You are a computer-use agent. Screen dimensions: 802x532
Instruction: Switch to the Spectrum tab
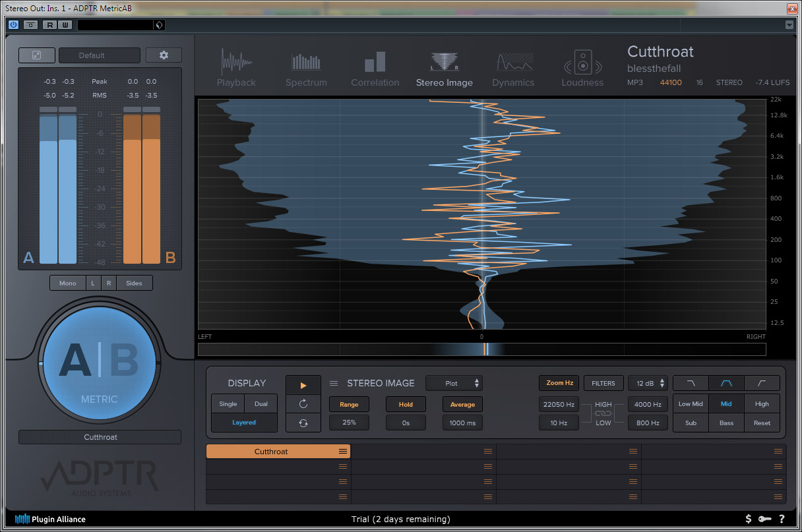coord(306,69)
